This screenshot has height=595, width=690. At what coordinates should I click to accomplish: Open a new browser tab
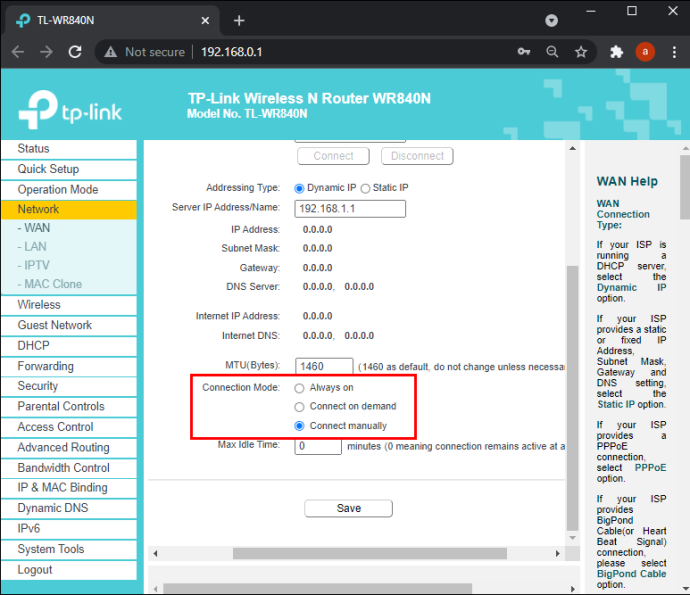tap(239, 20)
